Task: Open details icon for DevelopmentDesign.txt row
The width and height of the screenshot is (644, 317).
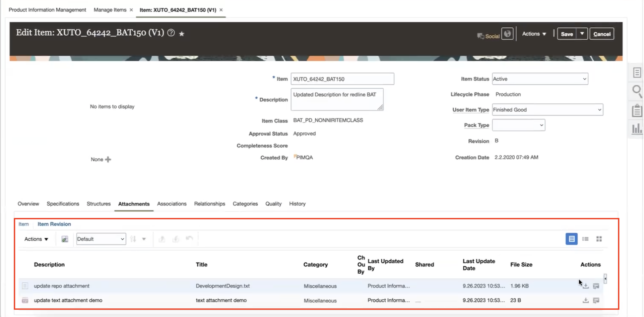Action: click(596, 286)
